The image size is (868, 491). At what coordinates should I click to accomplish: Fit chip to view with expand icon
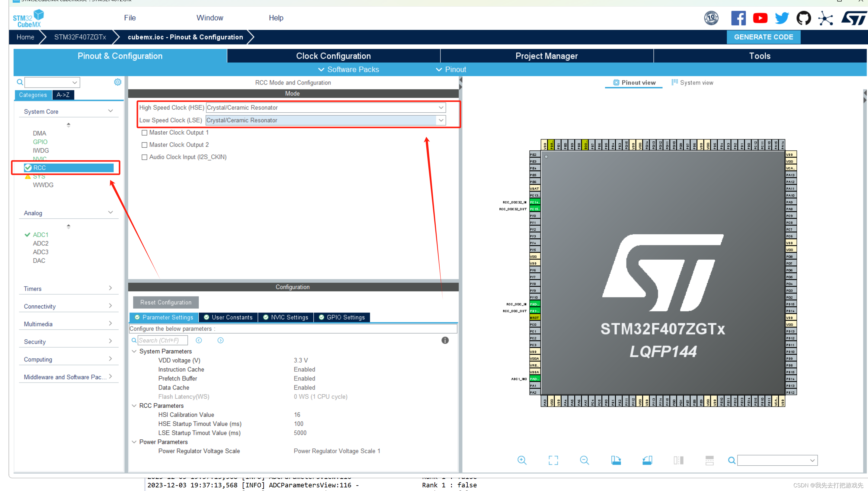(x=553, y=460)
